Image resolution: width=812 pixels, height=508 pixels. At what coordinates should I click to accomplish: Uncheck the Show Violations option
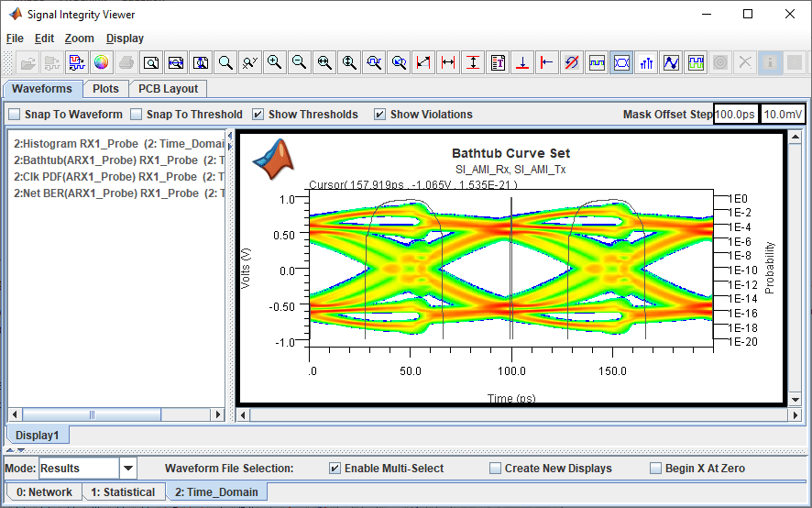379,115
